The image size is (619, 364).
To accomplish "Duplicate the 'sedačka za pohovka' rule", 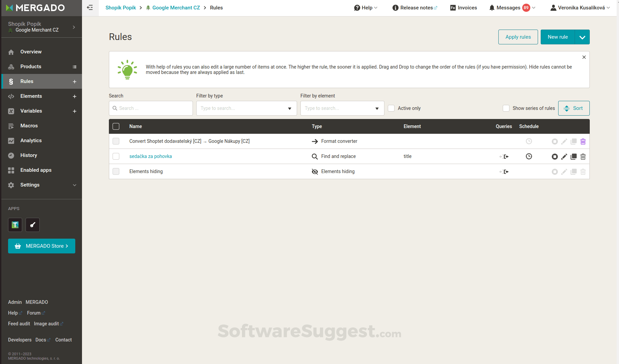I will (574, 156).
